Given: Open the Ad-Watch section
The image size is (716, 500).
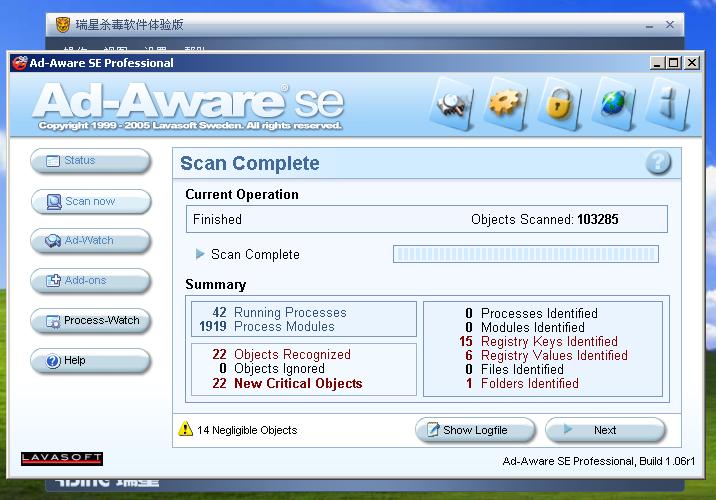Looking at the screenshot, I should point(90,241).
